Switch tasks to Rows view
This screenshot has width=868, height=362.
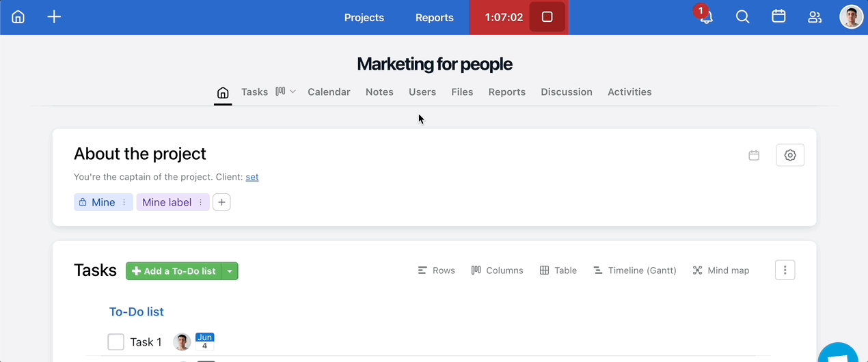point(436,270)
